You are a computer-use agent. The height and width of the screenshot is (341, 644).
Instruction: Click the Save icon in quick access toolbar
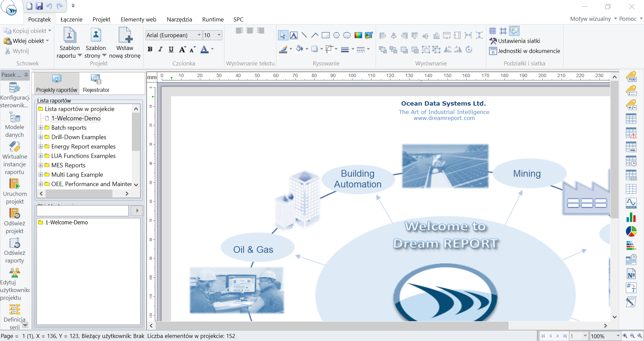(39, 6)
